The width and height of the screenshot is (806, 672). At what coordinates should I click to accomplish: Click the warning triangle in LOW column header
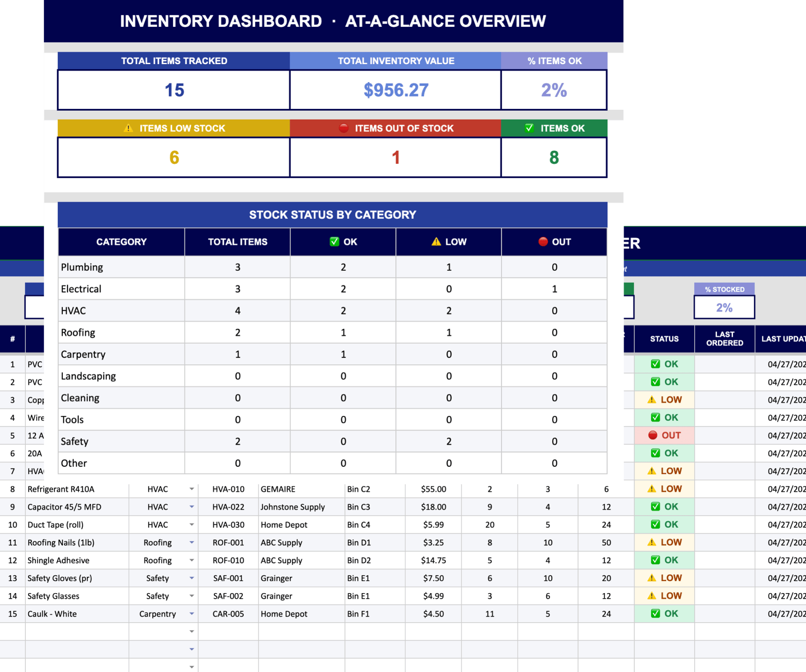(436, 241)
